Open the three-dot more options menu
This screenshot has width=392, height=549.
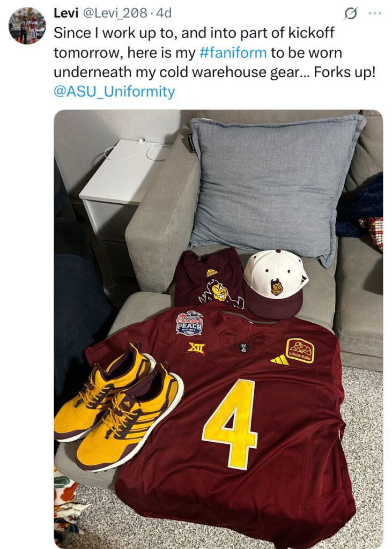(x=375, y=13)
